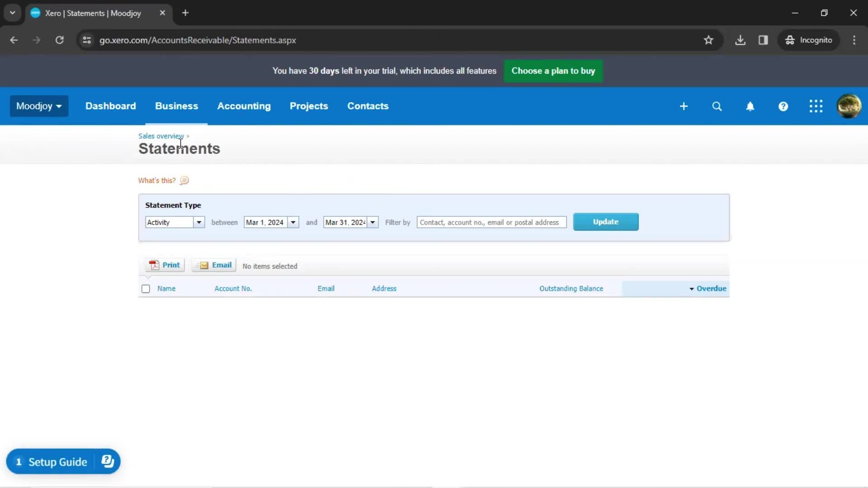Open the Dashboard menu item

[110, 106]
